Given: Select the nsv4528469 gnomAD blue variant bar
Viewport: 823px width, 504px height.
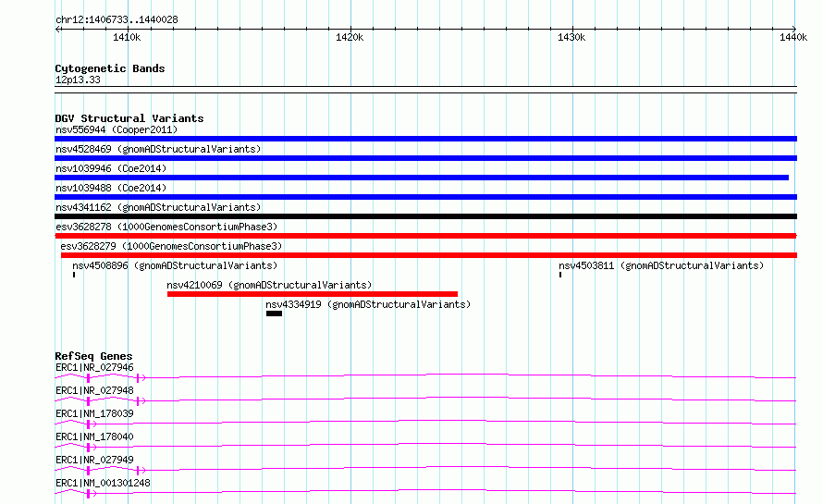Looking at the screenshot, I should click(x=425, y=158).
